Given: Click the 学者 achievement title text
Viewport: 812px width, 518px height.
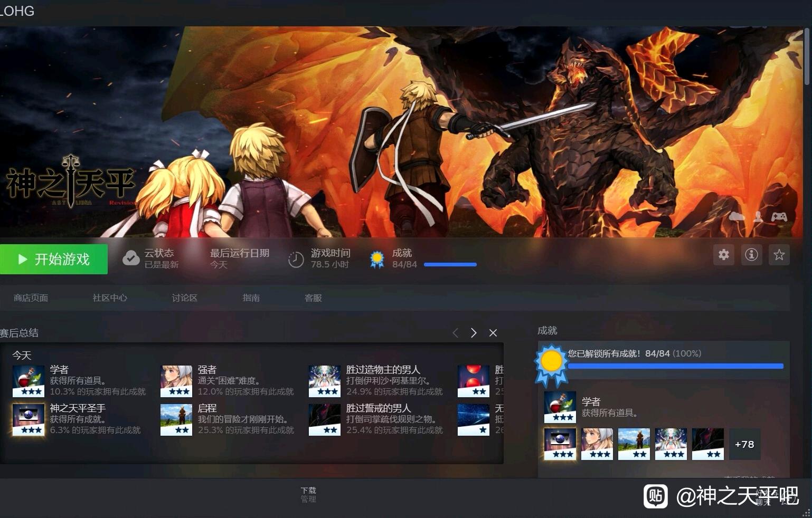Looking at the screenshot, I should point(59,370).
